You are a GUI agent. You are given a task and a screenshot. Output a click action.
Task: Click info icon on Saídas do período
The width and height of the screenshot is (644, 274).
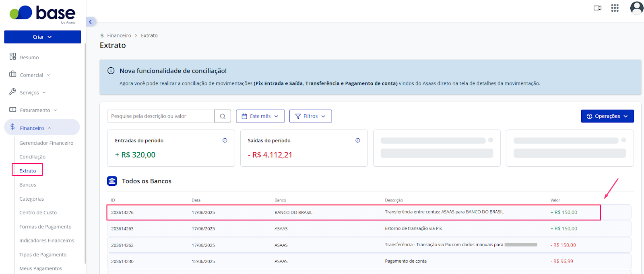357,141
